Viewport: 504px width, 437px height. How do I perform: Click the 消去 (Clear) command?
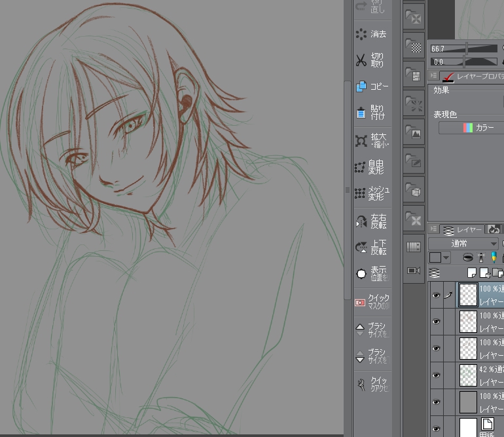(x=372, y=34)
